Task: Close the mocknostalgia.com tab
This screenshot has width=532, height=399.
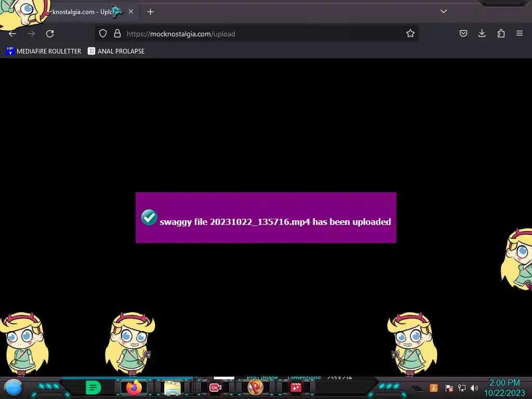Action: pyautogui.click(x=131, y=11)
